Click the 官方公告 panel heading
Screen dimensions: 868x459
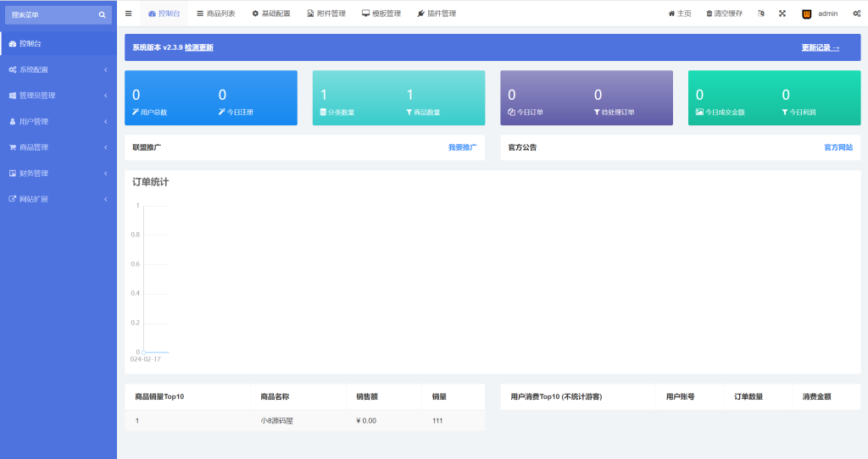coord(522,147)
